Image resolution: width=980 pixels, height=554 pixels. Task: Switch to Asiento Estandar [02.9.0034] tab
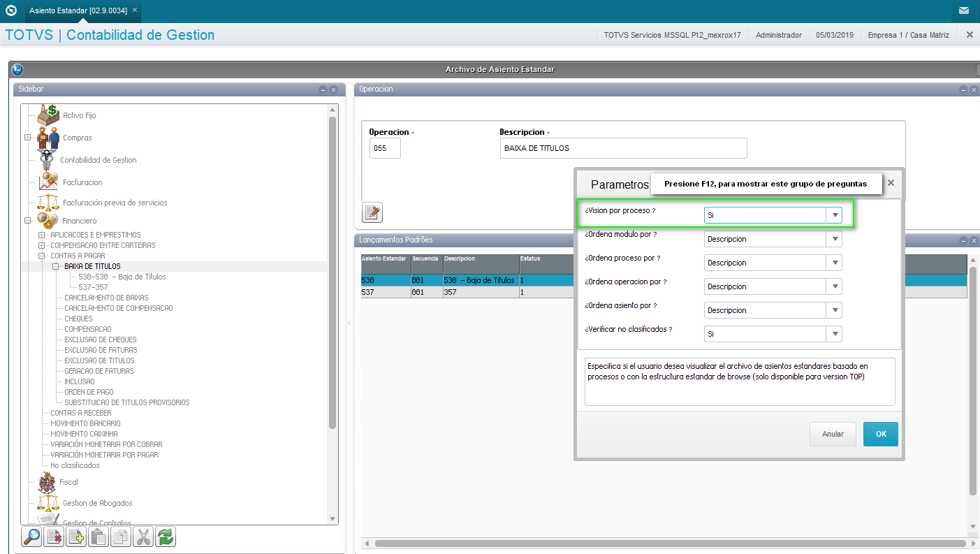78,10
